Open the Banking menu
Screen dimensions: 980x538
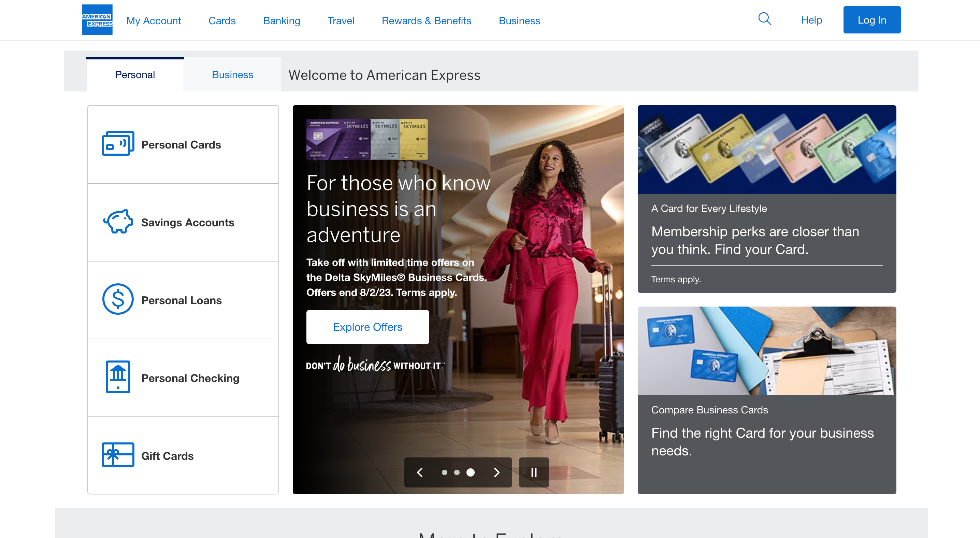[282, 20]
